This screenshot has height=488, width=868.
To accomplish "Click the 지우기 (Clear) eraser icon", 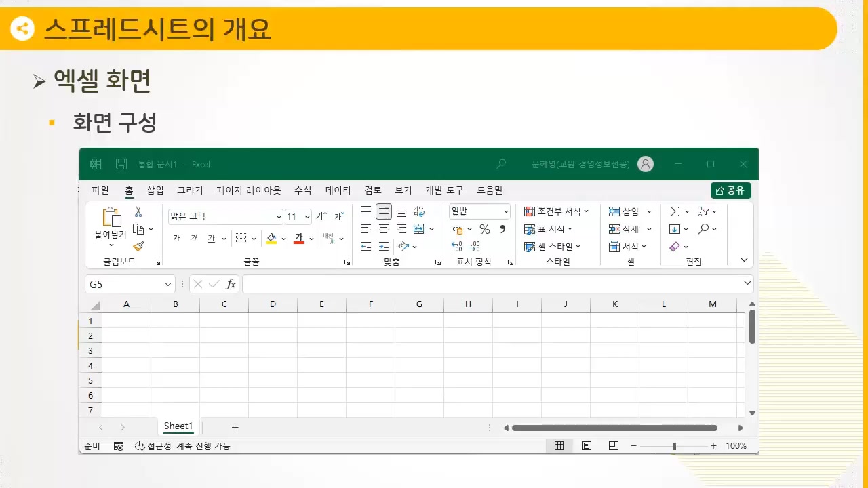I will 675,246.
